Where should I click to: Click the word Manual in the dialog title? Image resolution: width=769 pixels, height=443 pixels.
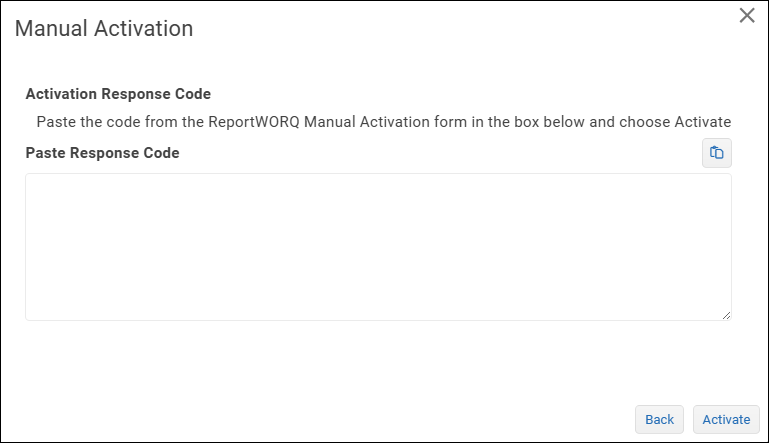pos(51,28)
